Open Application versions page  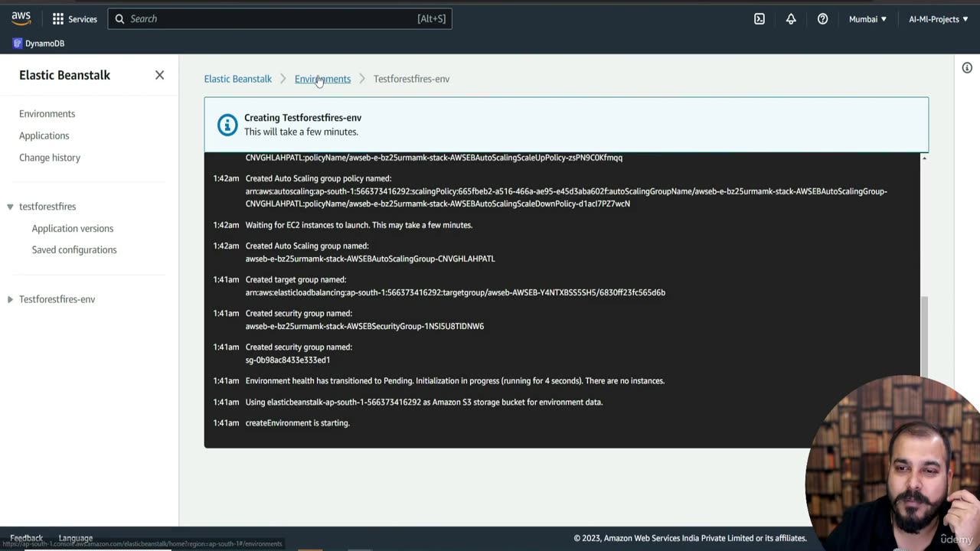click(73, 229)
